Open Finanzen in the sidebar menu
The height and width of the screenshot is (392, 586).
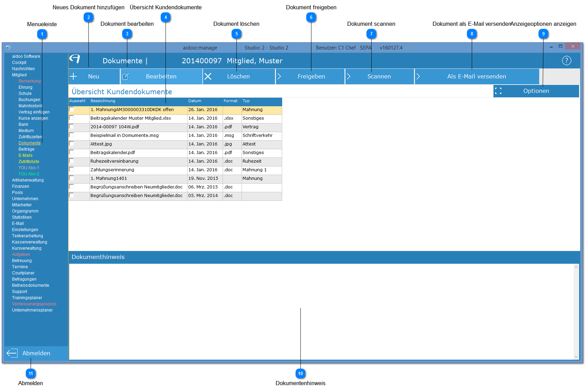point(21,186)
